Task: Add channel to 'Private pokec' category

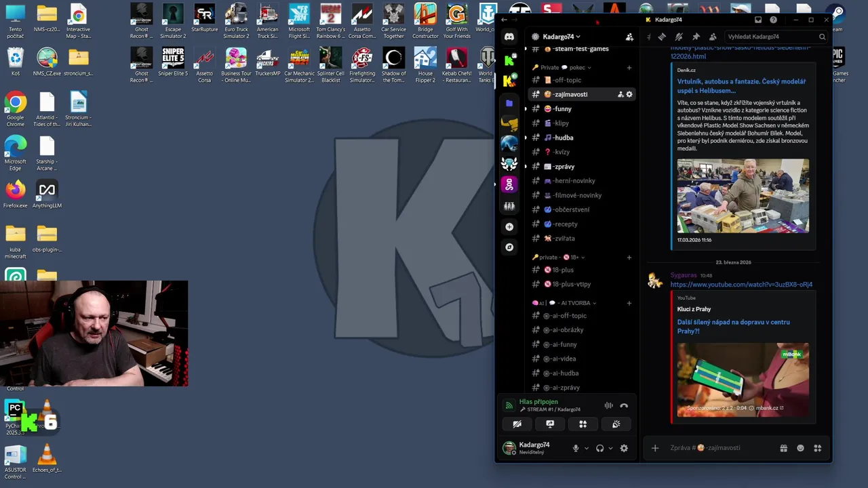Action: [629, 68]
